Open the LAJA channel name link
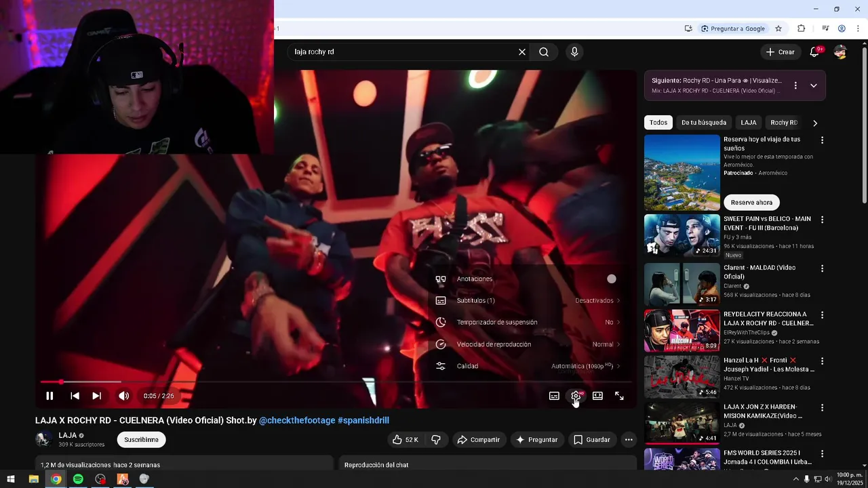 67,435
